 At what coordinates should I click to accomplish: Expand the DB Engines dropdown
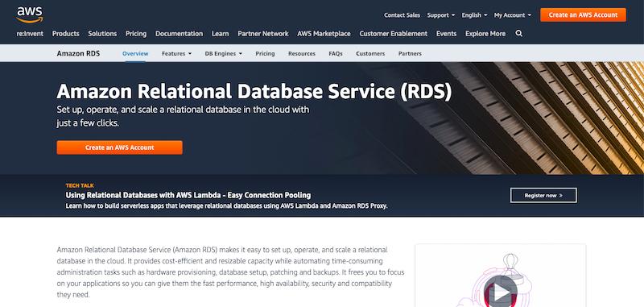pyautogui.click(x=224, y=53)
